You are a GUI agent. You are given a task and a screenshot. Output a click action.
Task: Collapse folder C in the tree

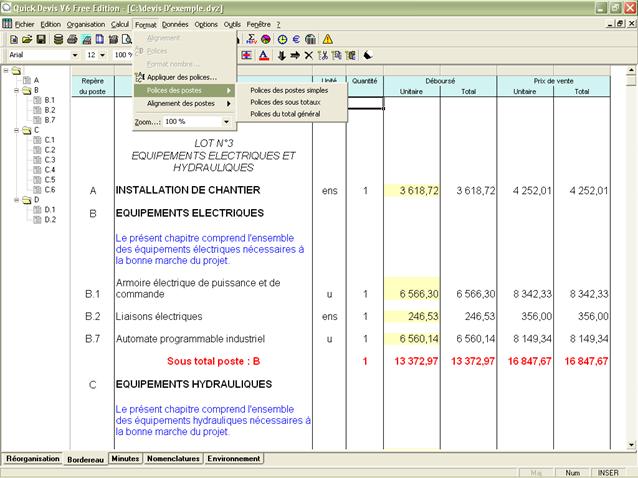pos(17,130)
